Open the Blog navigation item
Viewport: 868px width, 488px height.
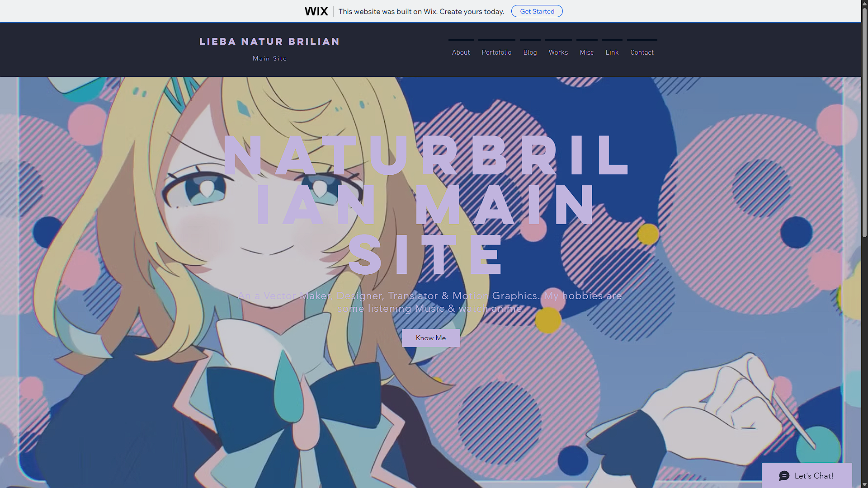click(530, 52)
